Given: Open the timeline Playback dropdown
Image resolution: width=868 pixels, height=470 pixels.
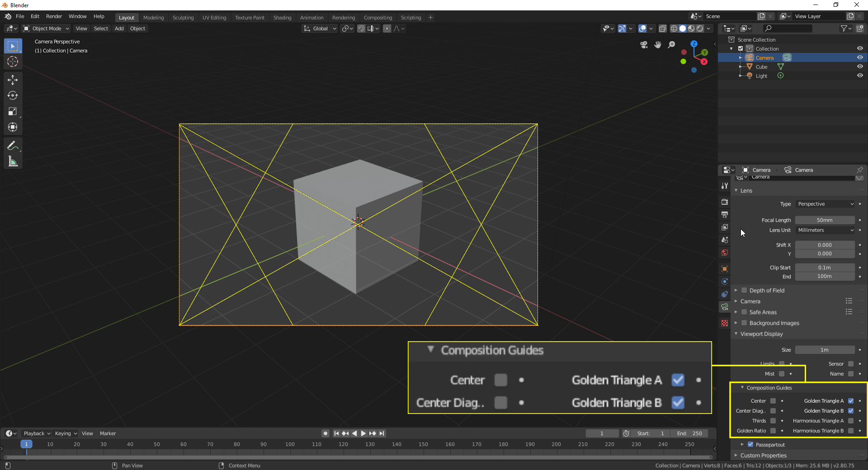Looking at the screenshot, I should pyautogui.click(x=37, y=433).
